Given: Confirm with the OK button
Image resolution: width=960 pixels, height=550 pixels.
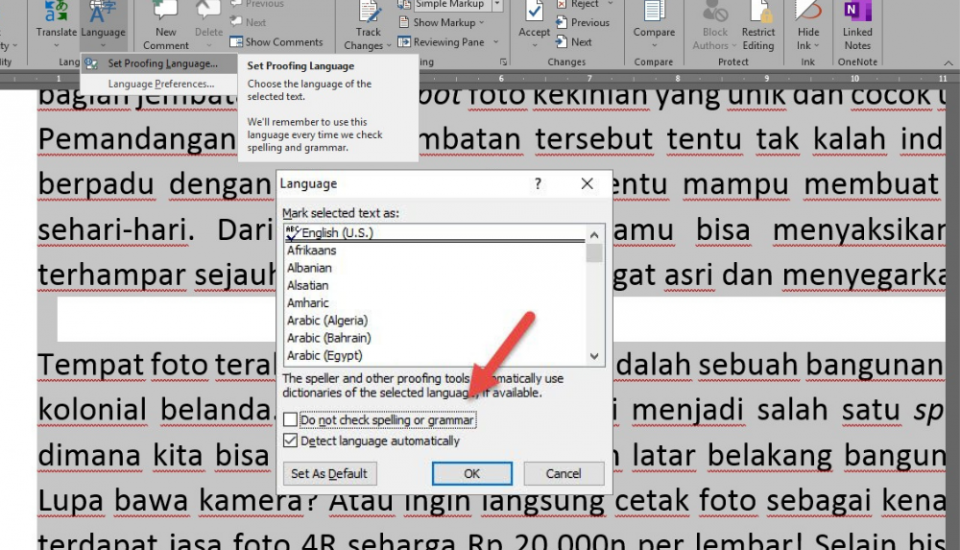Looking at the screenshot, I should pos(472,473).
